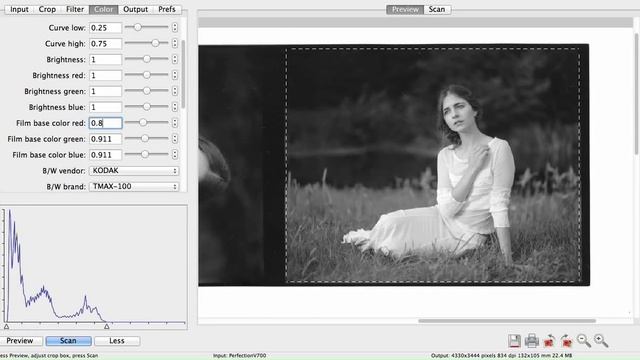The width and height of the screenshot is (640, 360).
Task: Click the preview area horizontal scrollbar
Action: 507,321
